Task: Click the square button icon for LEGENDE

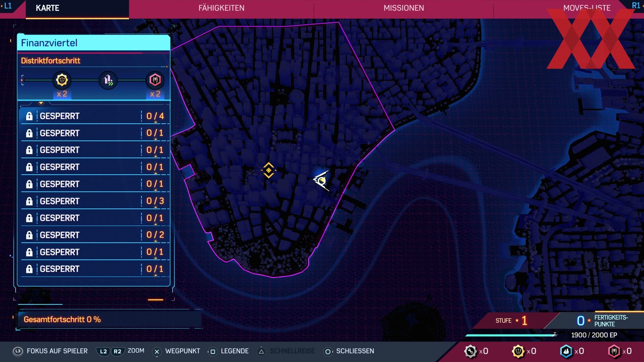Action: [212, 352]
